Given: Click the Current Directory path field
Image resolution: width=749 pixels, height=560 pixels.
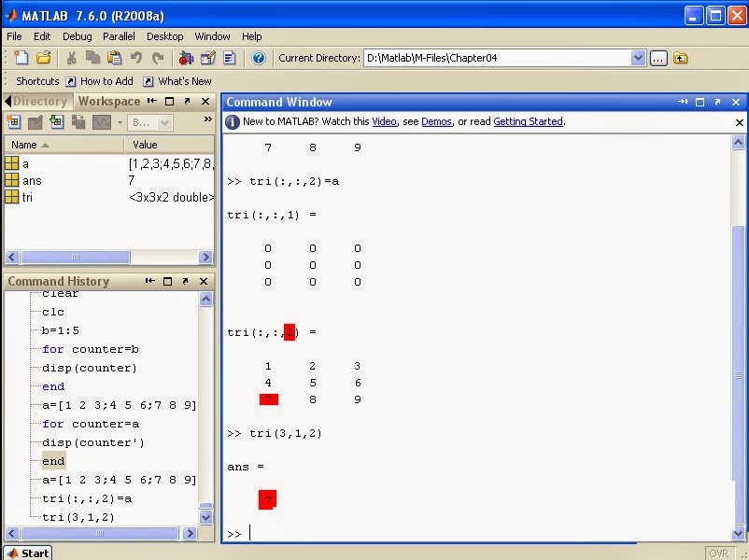Looking at the screenshot, I should 497,58.
